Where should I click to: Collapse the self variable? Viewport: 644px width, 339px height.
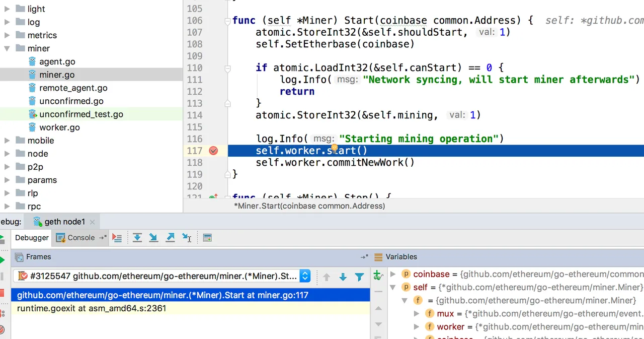click(x=393, y=288)
